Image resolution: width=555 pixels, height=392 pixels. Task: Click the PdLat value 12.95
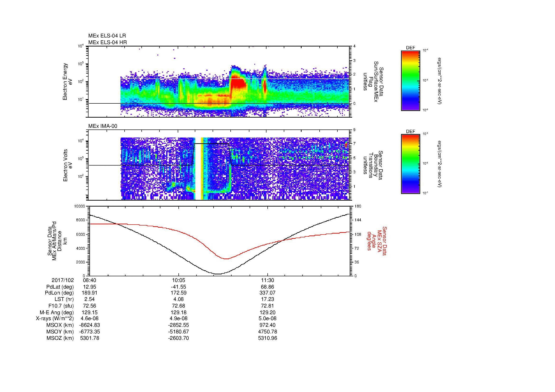pos(89,287)
